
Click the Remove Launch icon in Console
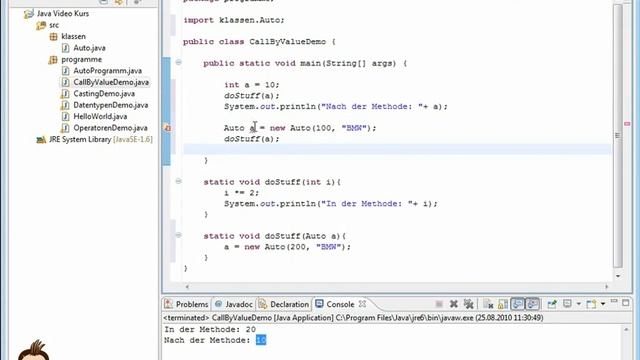coord(453,304)
